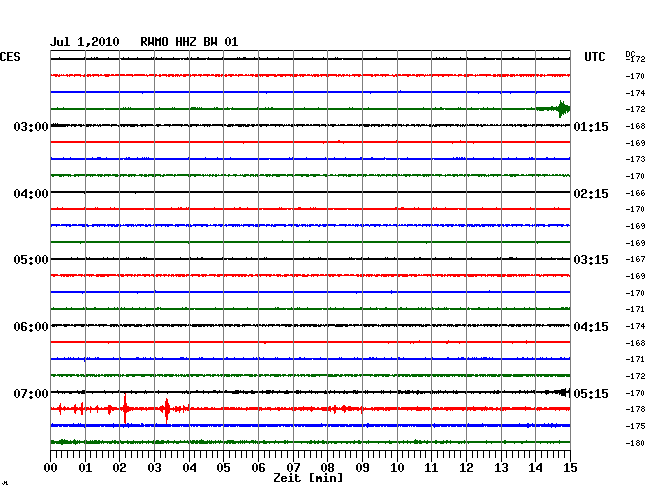Select the 05:00 local time label
Image resolution: width=650 pixels, height=494 pixels.
point(31,260)
